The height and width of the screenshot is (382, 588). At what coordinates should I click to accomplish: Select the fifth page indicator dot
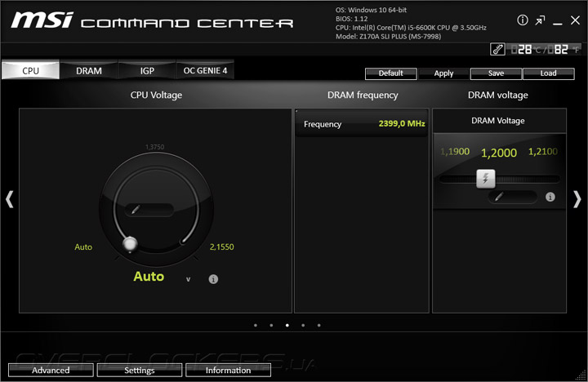(318, 325)
